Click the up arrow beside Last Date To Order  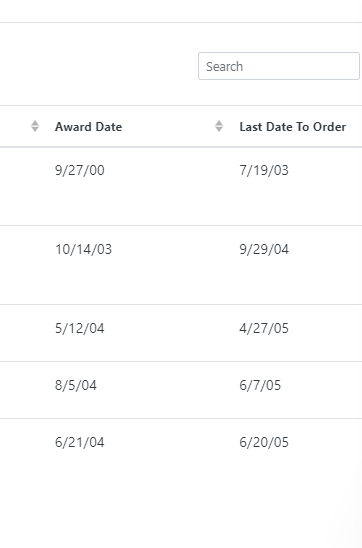pyautogui.click(x=219, y=123)
